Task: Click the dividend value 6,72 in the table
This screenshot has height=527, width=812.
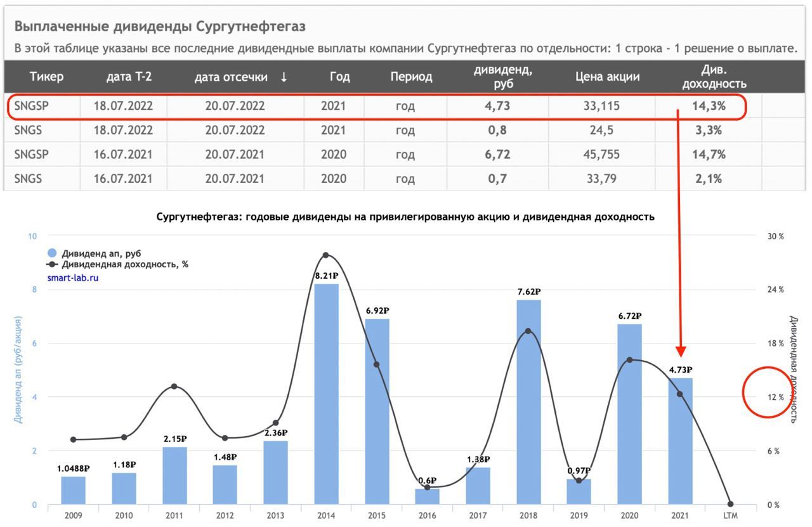Action: [x=497, y=154]
